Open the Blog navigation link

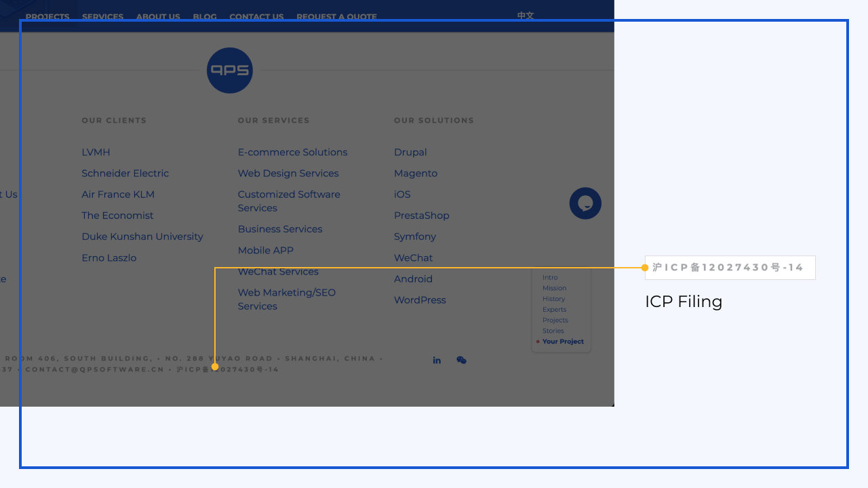coord(204,17)
